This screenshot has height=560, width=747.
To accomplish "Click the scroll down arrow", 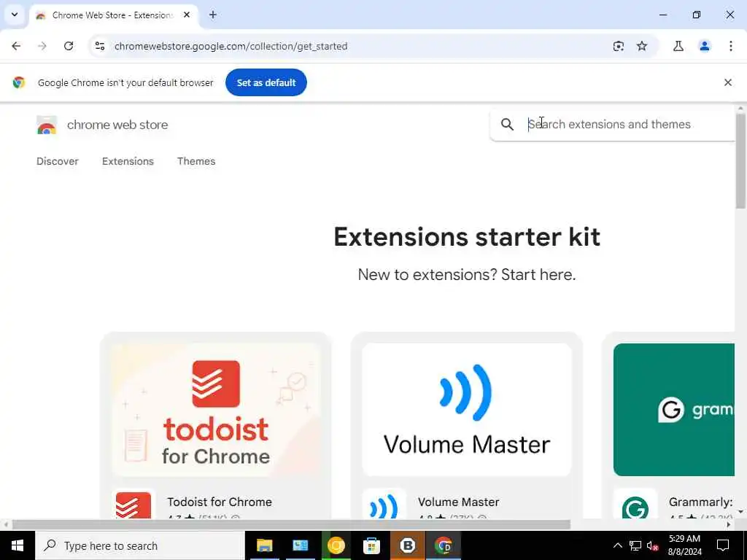I will coord(740,511).
